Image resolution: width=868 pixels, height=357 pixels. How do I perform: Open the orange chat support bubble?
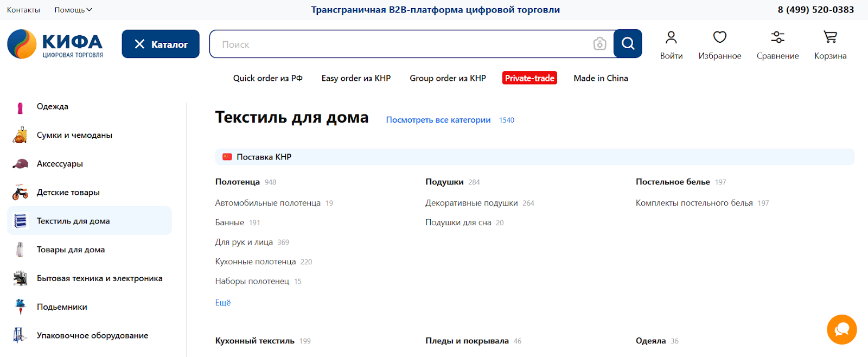(x=841, y=329)
